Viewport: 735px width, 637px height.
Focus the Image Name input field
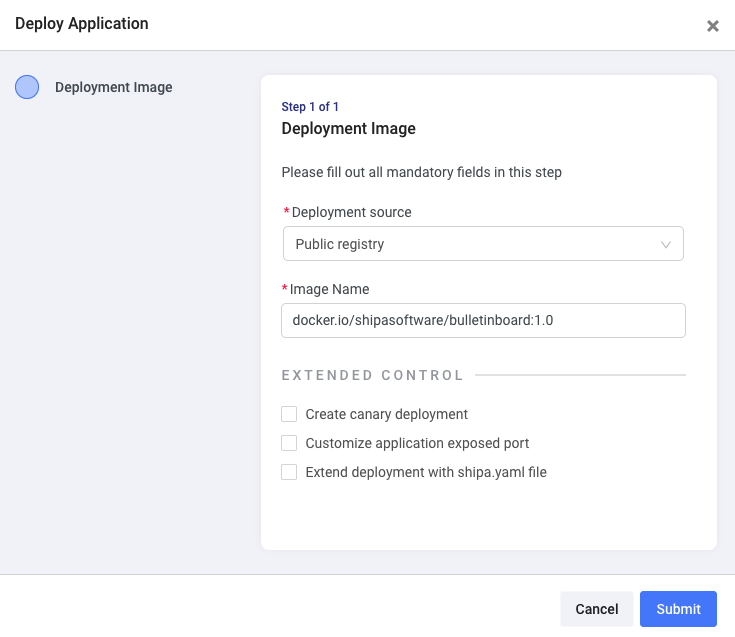point(483,320)
